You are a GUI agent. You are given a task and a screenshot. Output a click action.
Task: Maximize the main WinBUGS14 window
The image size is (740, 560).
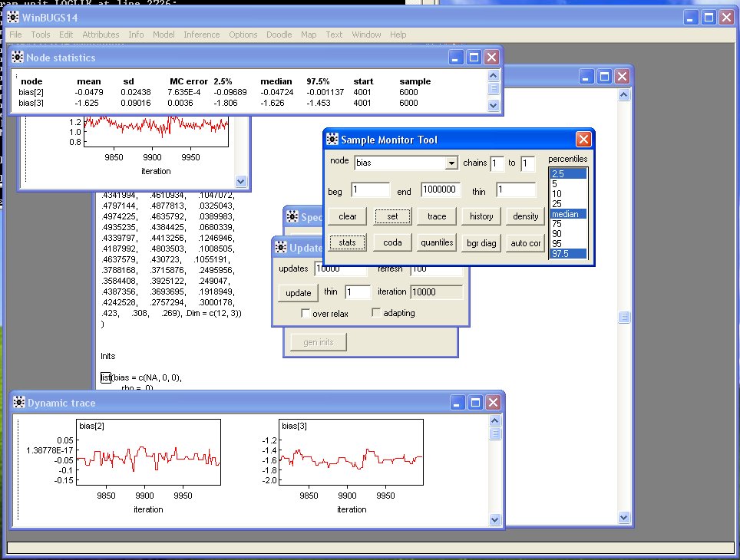[709, 18]
